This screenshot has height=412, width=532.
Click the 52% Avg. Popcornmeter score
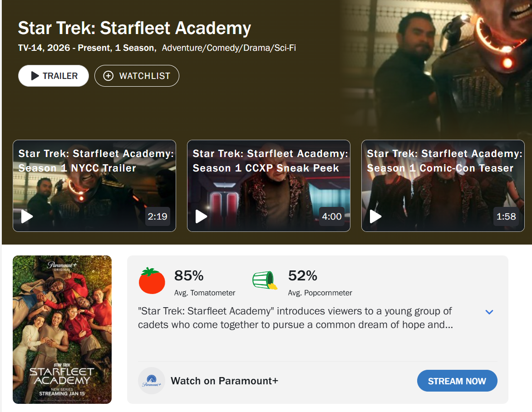303,276
